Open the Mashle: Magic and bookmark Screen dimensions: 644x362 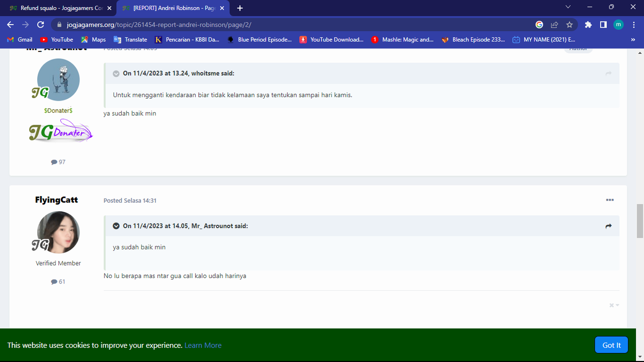(403, 40)
